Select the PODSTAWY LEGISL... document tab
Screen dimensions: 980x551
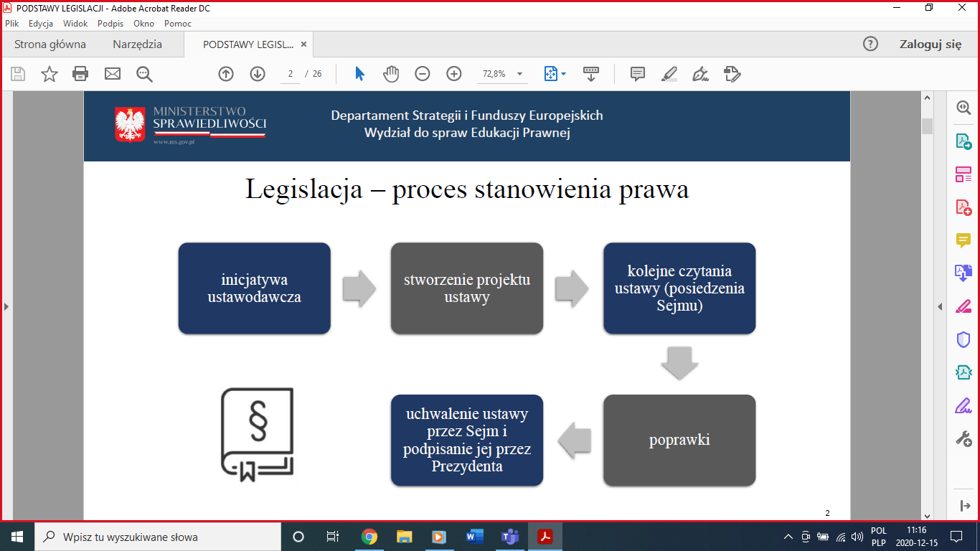pyautogui.click(x=248, y=44)
